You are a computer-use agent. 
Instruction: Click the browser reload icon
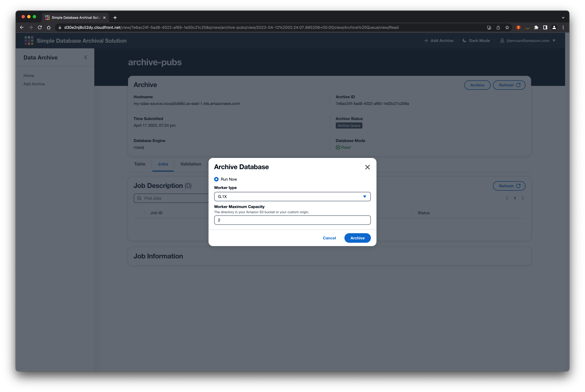(x=40, y=28)
